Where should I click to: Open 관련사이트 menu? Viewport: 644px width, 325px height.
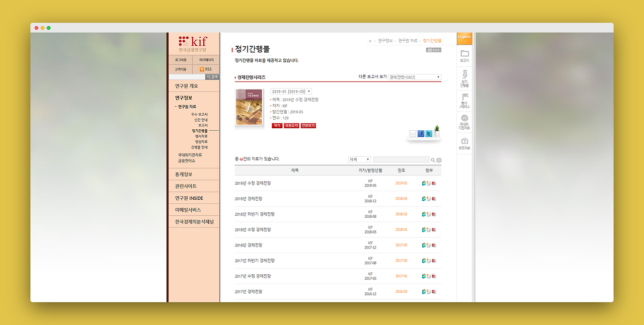coord(186,186)
